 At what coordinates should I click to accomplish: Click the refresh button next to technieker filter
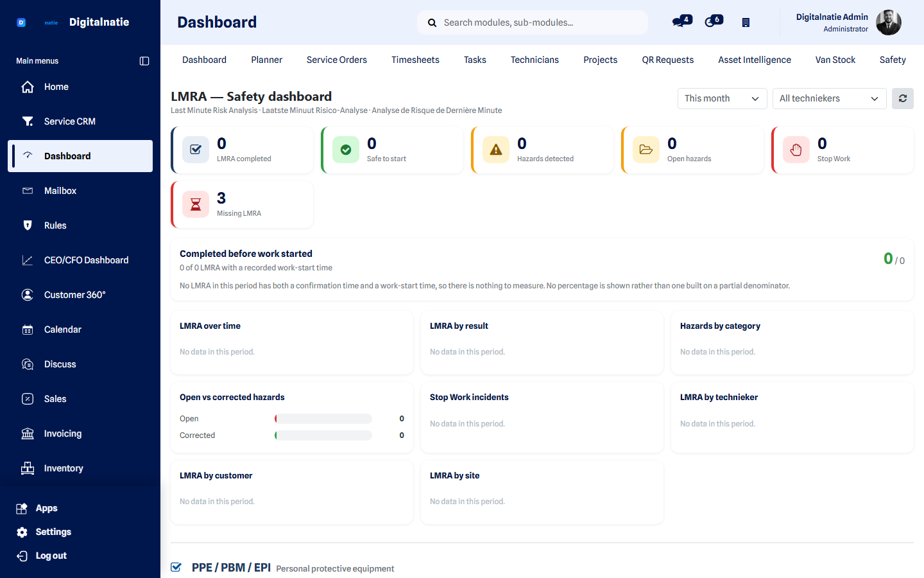pyautogui.click(x=903, y=98)
